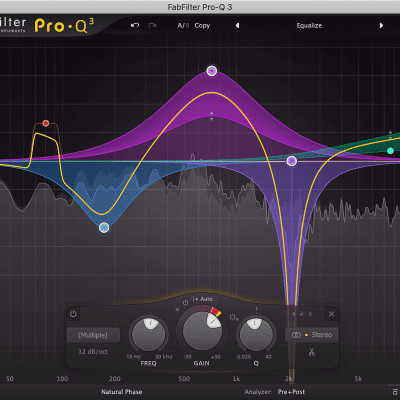Go to the next preset arrow
This screenshot has height=400, width=400.
coord(381,25)
